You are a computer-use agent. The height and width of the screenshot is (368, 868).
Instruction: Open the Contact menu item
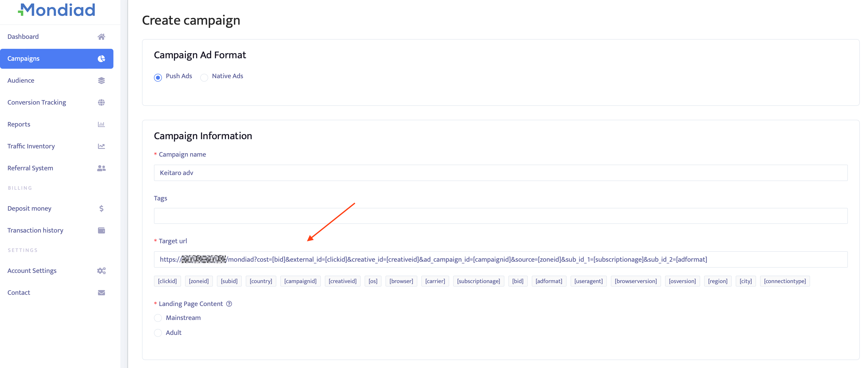[x=19, y=293]
